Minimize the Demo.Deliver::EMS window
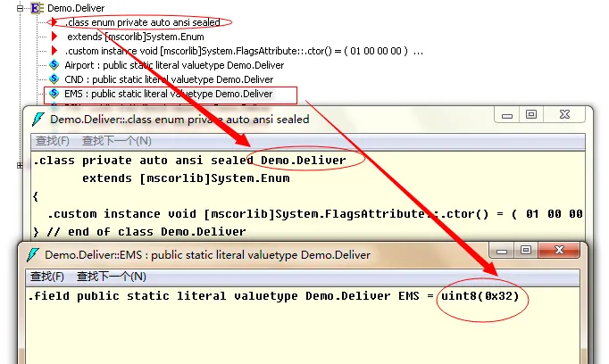Viewport: 609px width, 364px height. coord(502,251)
